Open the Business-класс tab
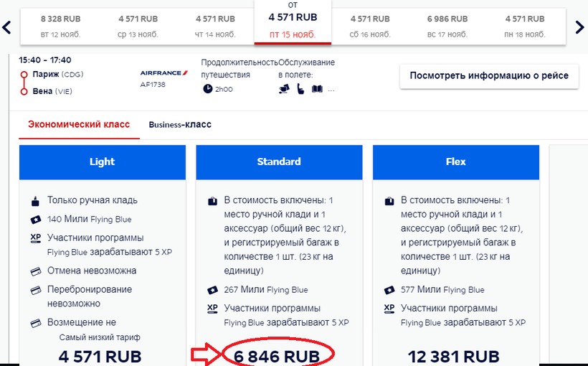The width and height of the screenshot is (588, 366). pyautogui.click(x=180, y=124)
